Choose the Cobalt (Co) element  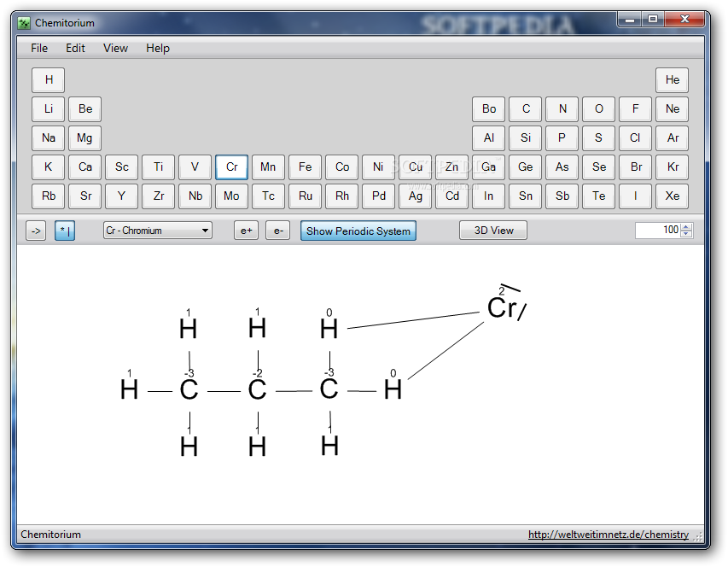(x=341, y=167)
